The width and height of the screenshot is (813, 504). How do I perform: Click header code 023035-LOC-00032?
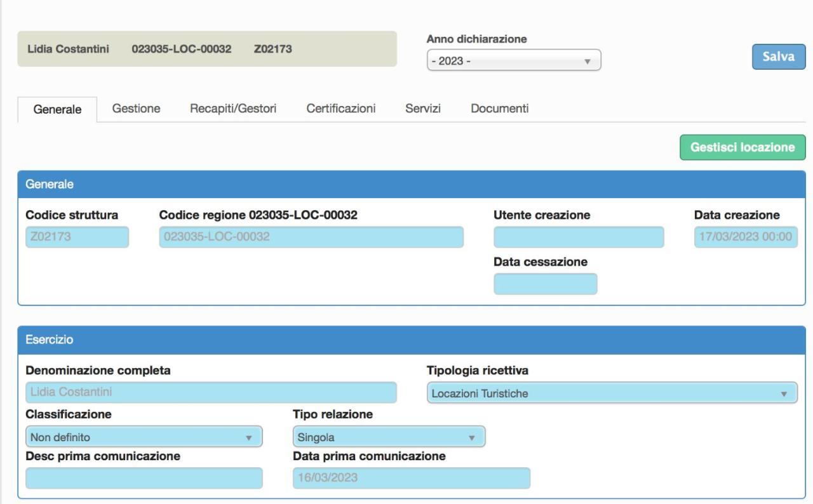[181, 50]
